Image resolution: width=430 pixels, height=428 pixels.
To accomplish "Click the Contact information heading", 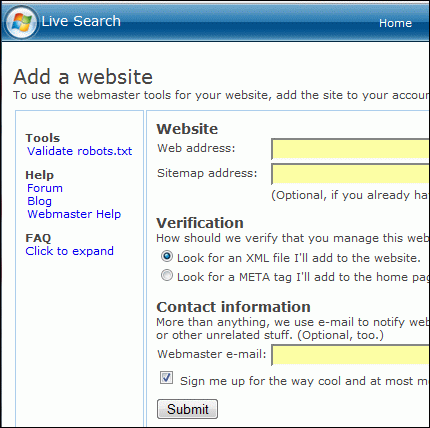I will point(234,307).
